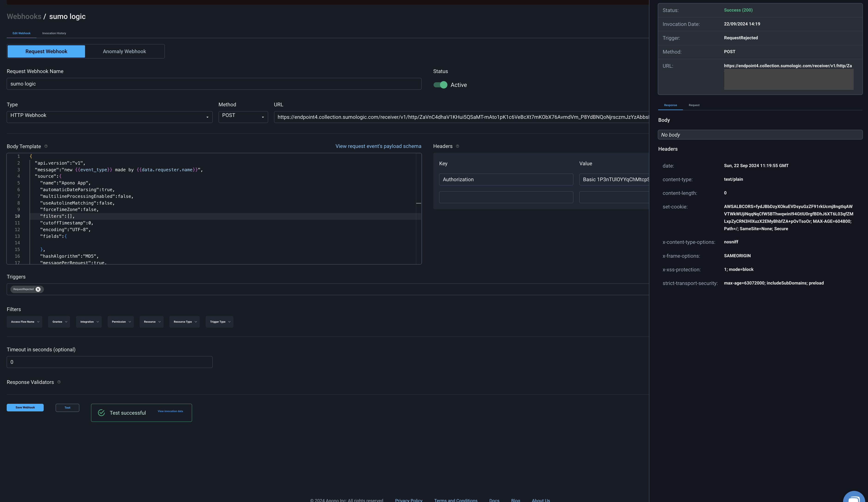
Task: Expand the Resource Type filter dropdown
Action: [x=185, y=321]
